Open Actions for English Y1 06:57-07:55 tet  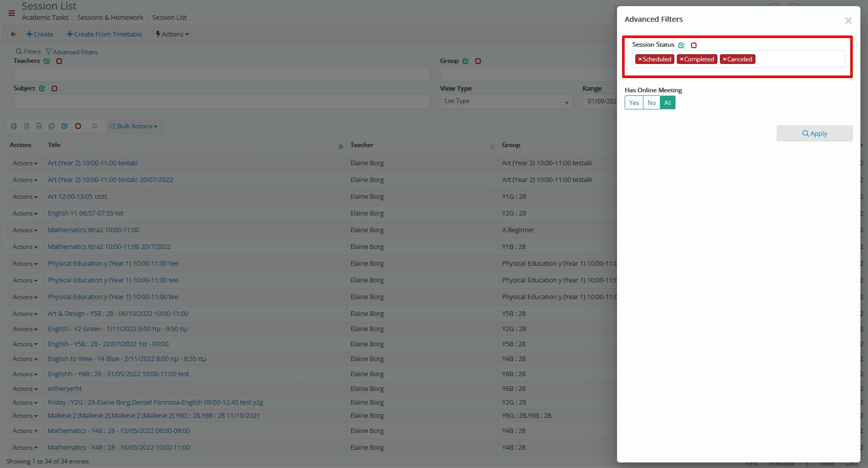25,213
